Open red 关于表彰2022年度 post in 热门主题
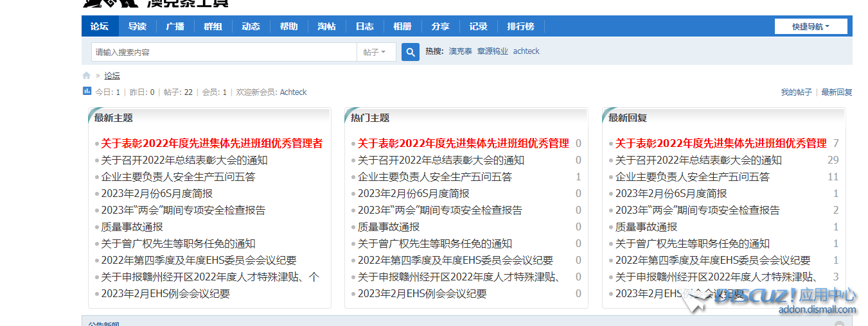 463,143
